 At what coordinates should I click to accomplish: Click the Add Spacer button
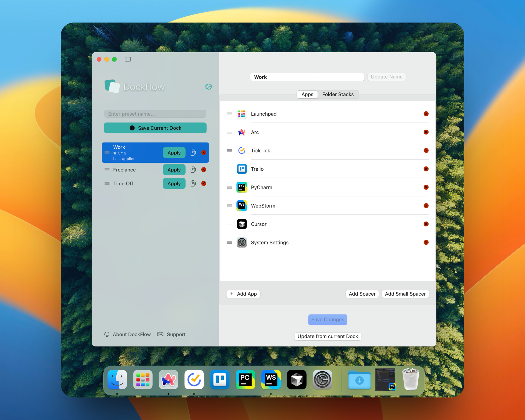click(362, 294)
